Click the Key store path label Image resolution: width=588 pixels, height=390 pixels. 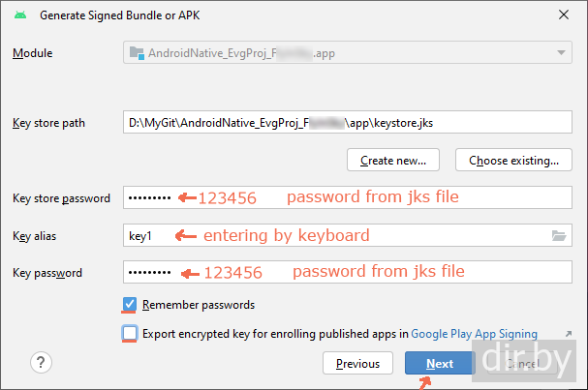pyautogui.click(x=48, y=123)
